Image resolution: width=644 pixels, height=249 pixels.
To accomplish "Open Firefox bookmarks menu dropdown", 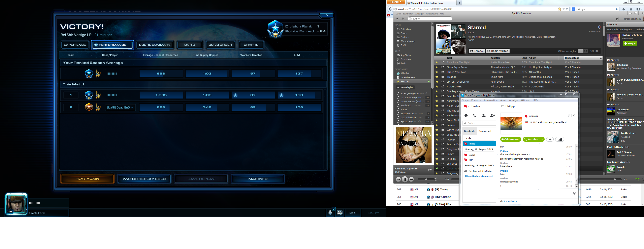I will click(639, 9).
